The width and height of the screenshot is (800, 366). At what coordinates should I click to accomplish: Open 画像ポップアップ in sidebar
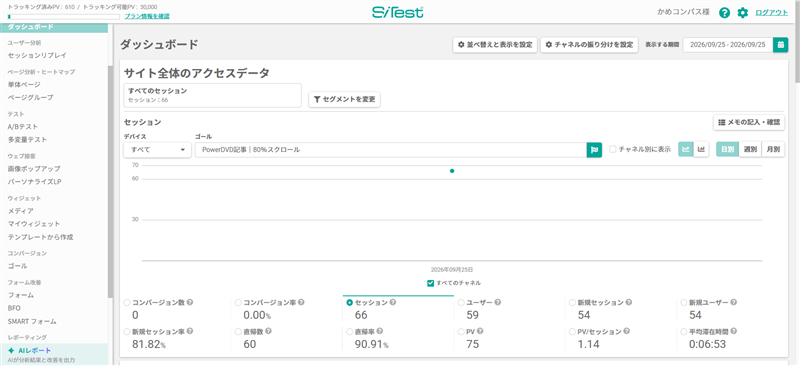(34, 168)
